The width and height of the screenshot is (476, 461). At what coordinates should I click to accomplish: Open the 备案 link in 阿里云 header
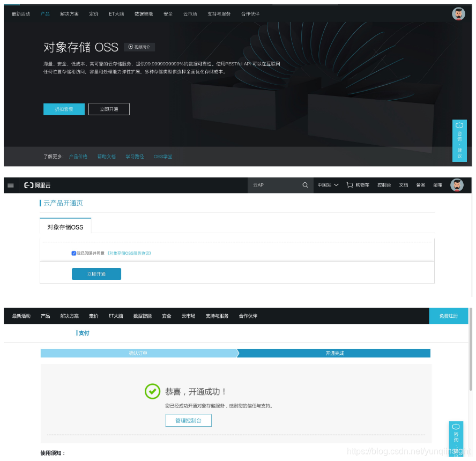pos(421,185)
